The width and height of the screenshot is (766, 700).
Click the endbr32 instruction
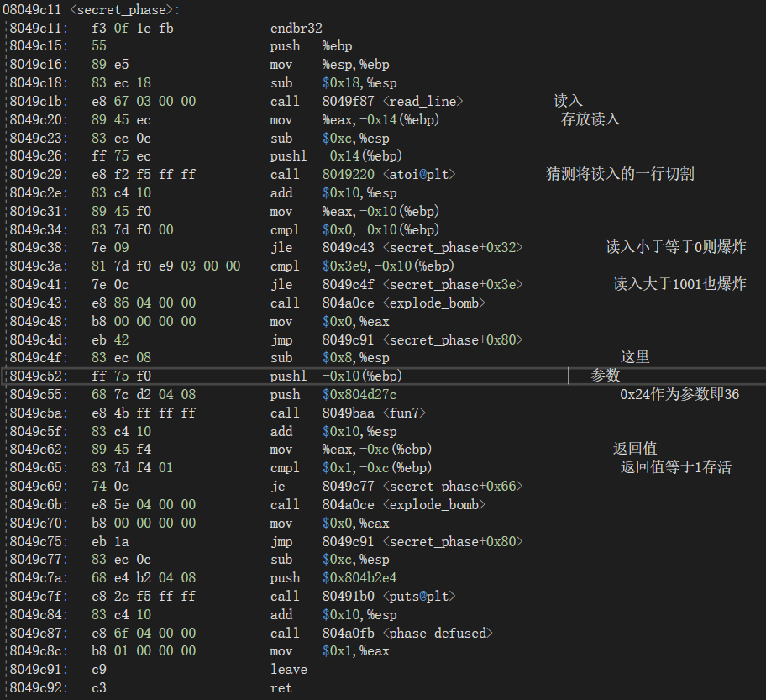pos(296,28)
